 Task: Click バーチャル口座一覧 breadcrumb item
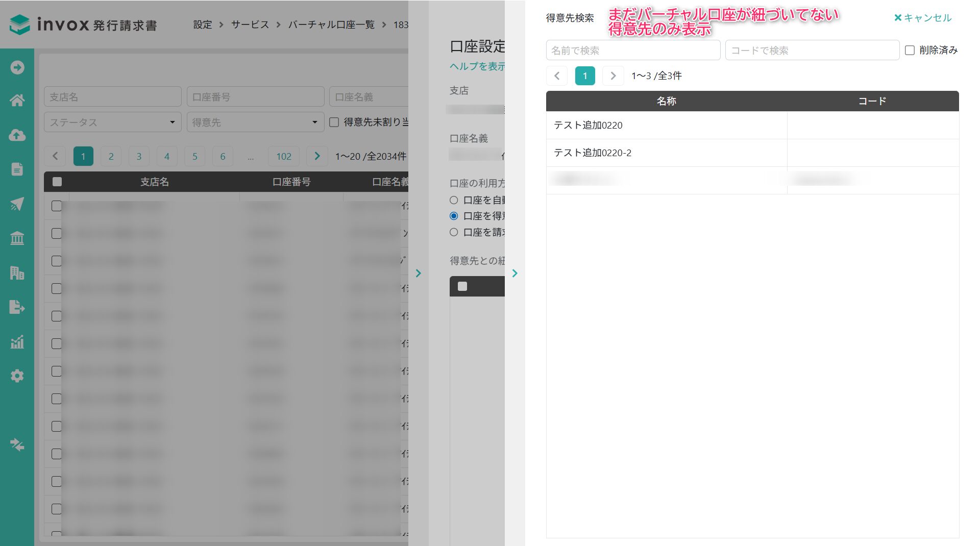[331, 24]
